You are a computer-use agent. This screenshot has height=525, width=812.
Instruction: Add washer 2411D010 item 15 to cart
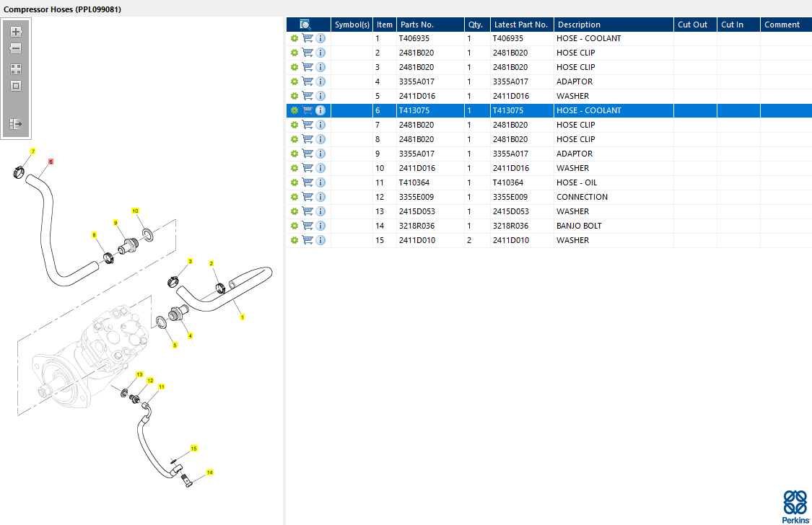(307, 240)
